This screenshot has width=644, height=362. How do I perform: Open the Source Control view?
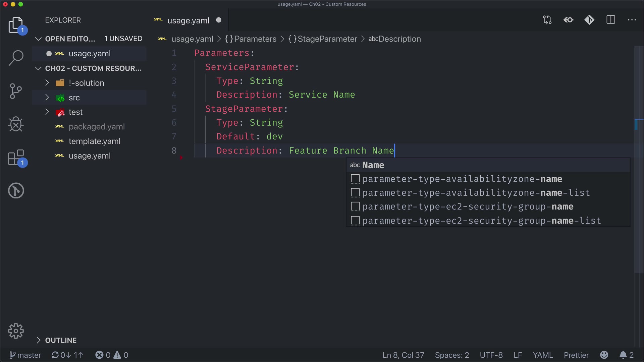pyautogui.click(x=16, y=91)
